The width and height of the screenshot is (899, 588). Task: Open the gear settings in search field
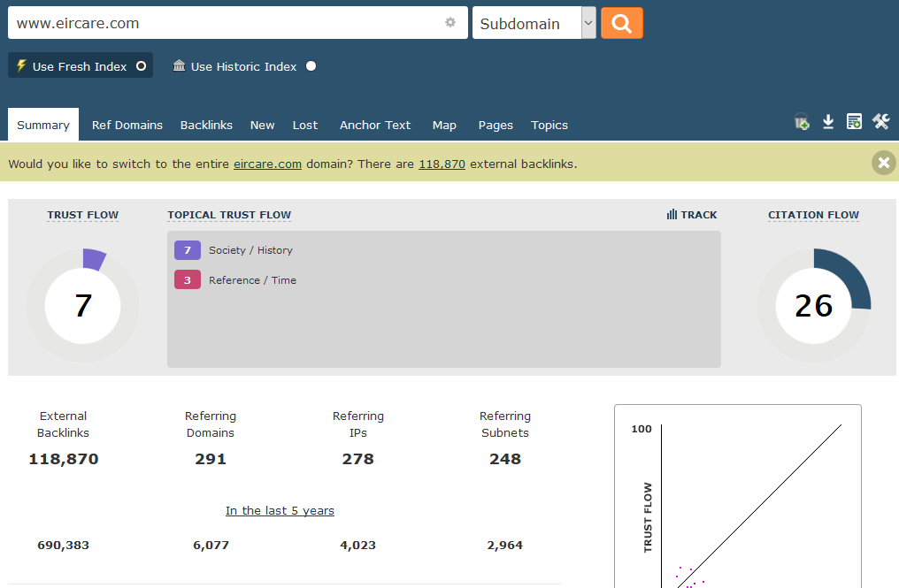(x=450, y=23)
